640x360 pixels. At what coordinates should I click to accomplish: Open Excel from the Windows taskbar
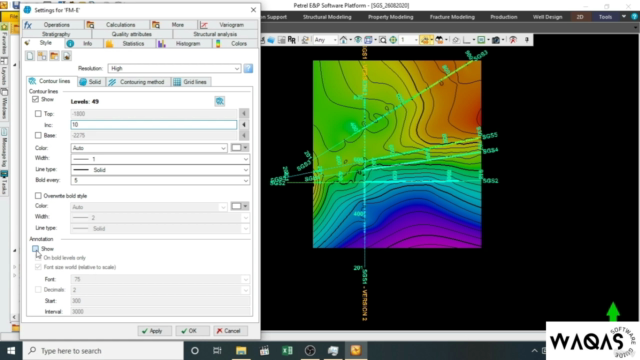tap(287, 351)
